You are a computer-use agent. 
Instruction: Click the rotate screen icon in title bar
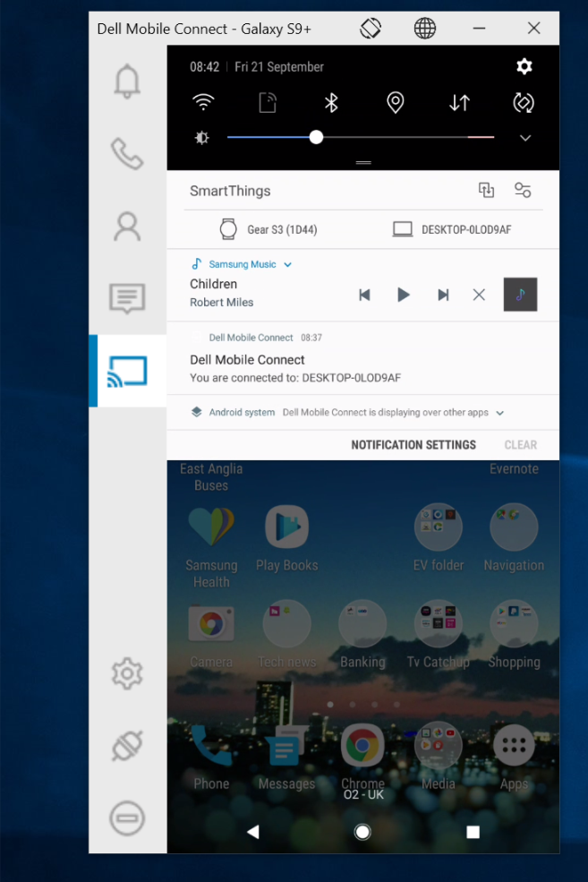[x=371, y=28]
